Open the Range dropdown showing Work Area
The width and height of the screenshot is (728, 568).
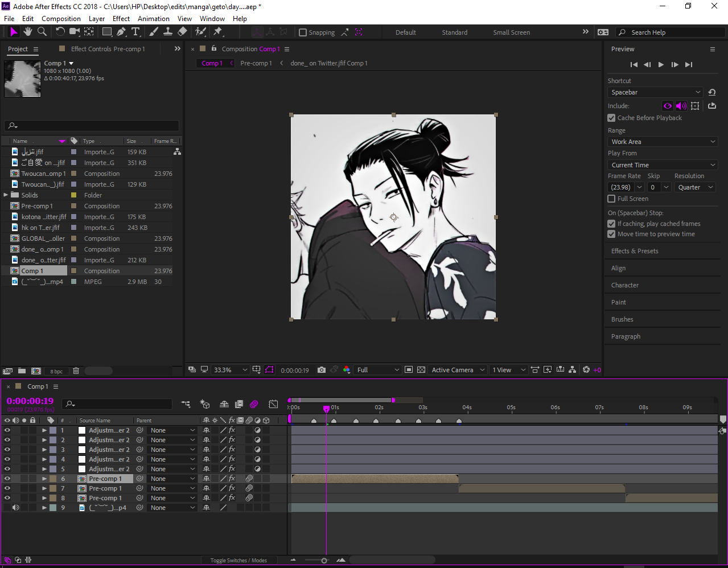[663, 142]
